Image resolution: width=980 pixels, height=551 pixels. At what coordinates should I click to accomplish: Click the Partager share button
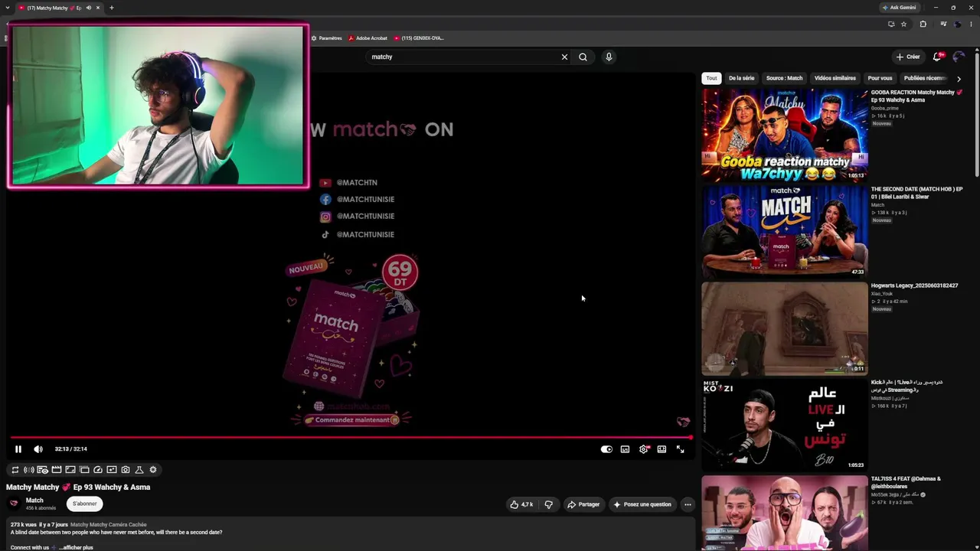[583, 504]
